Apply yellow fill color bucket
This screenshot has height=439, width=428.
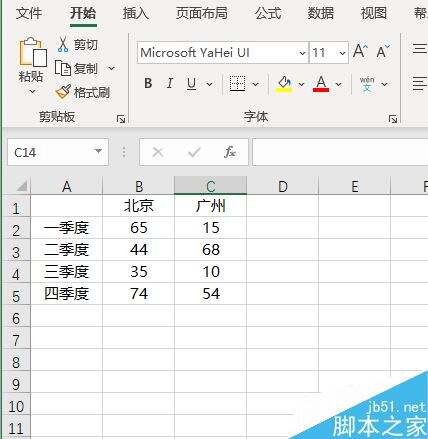pos(284,83)
